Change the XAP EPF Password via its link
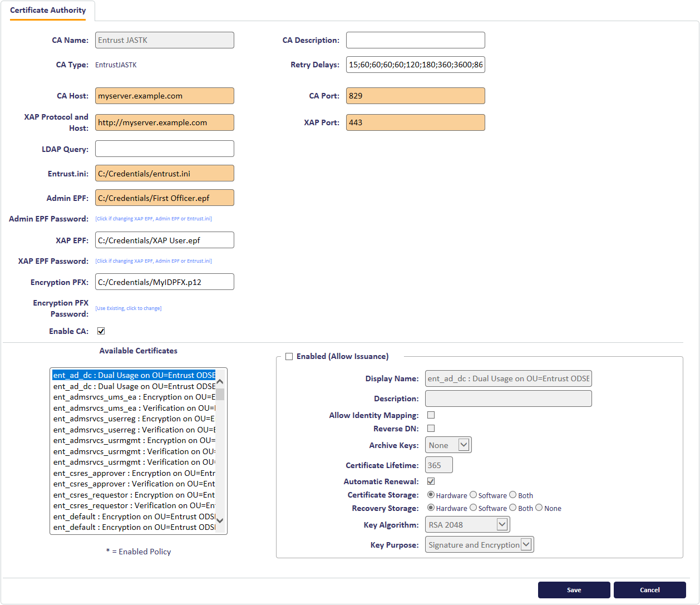 (154, 261)
